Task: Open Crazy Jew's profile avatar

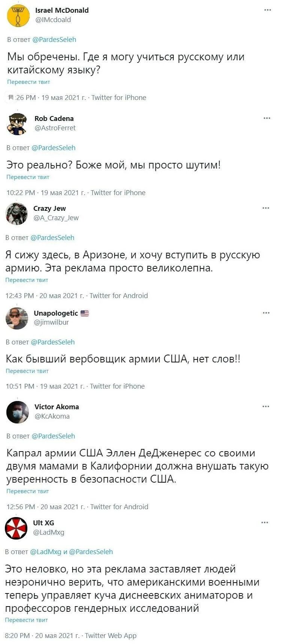Action: tap(16, 213)
